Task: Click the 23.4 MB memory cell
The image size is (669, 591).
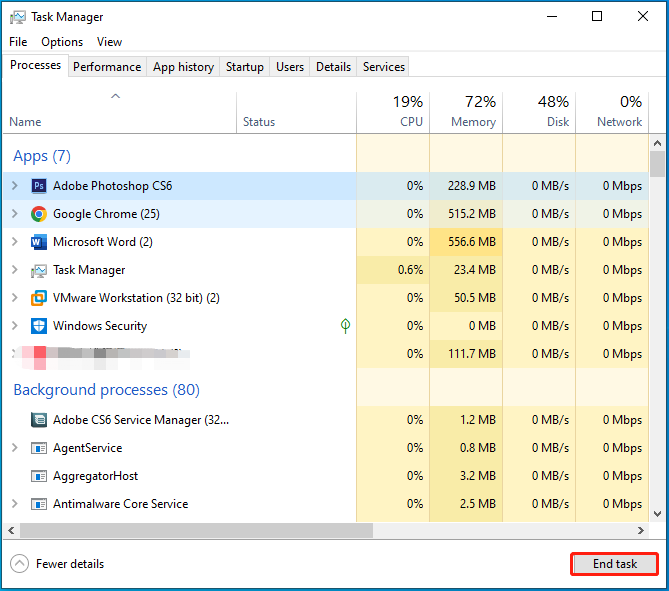Action: tap(466, 270)
